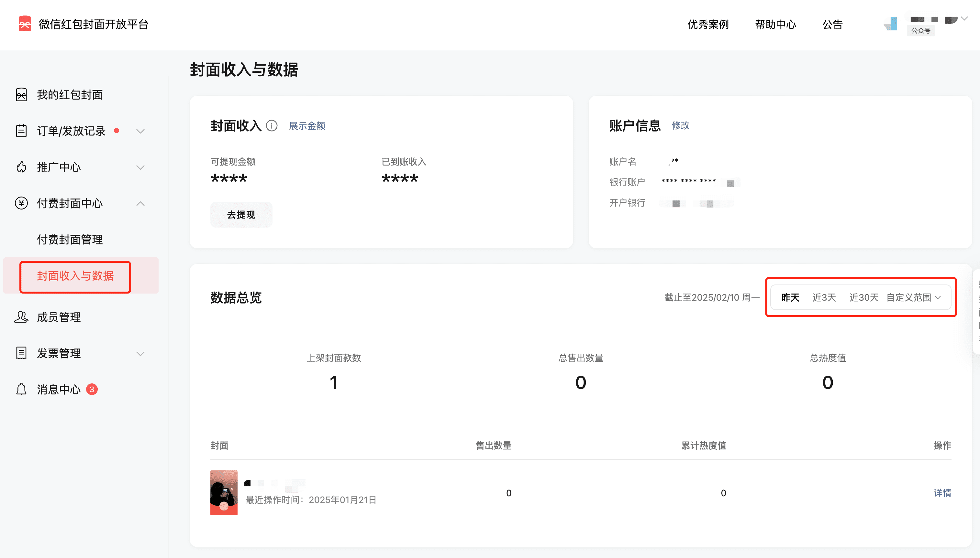The image size is (980, 558).
Task: Navigate to 付费封面管理
Action: click(x=70, y=239)
